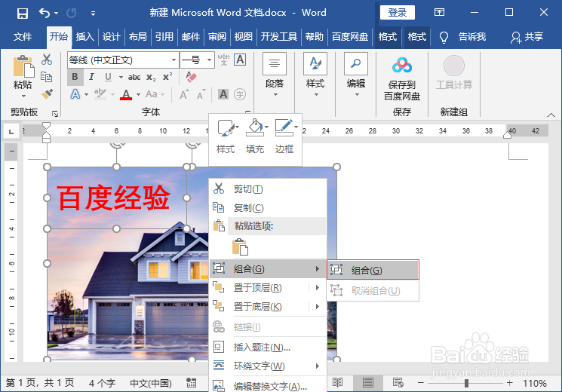562x392 pixels.
Task: Select 插入题注(N)... menu item
Action: pyautogui.click(x=268, y=347)
